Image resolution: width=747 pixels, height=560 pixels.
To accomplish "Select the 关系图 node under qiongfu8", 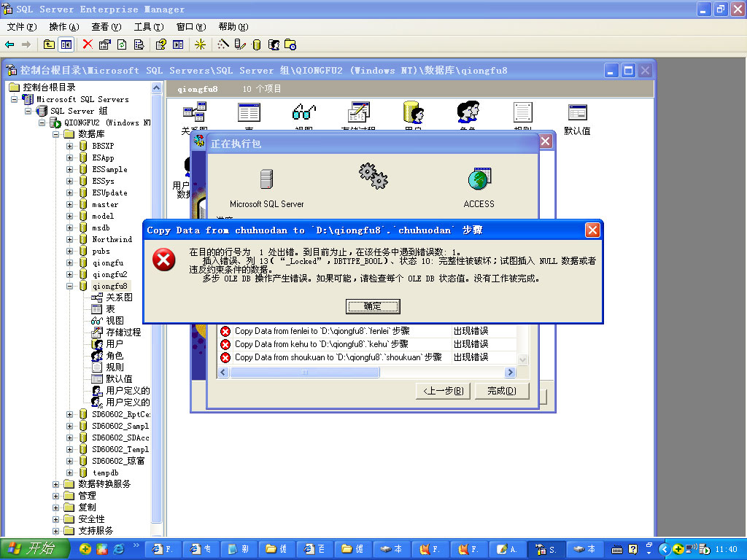I will [x=119, y=297].
